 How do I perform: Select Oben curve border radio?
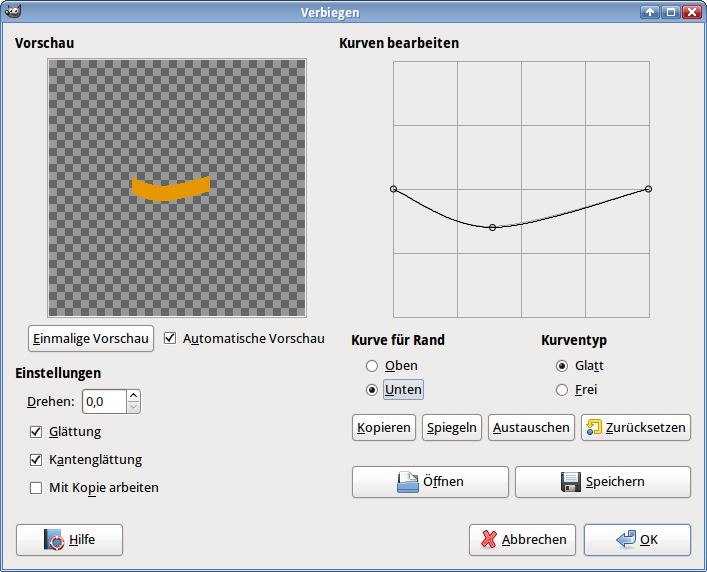(372, 366)
